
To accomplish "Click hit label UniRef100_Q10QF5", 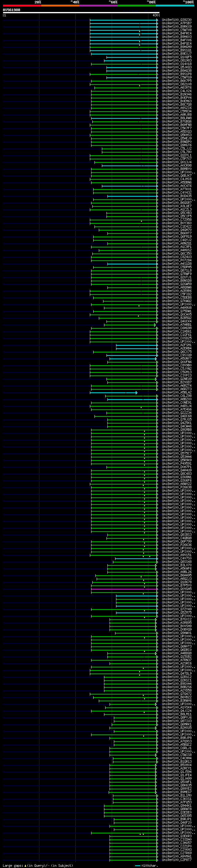I will pos(176,57).
